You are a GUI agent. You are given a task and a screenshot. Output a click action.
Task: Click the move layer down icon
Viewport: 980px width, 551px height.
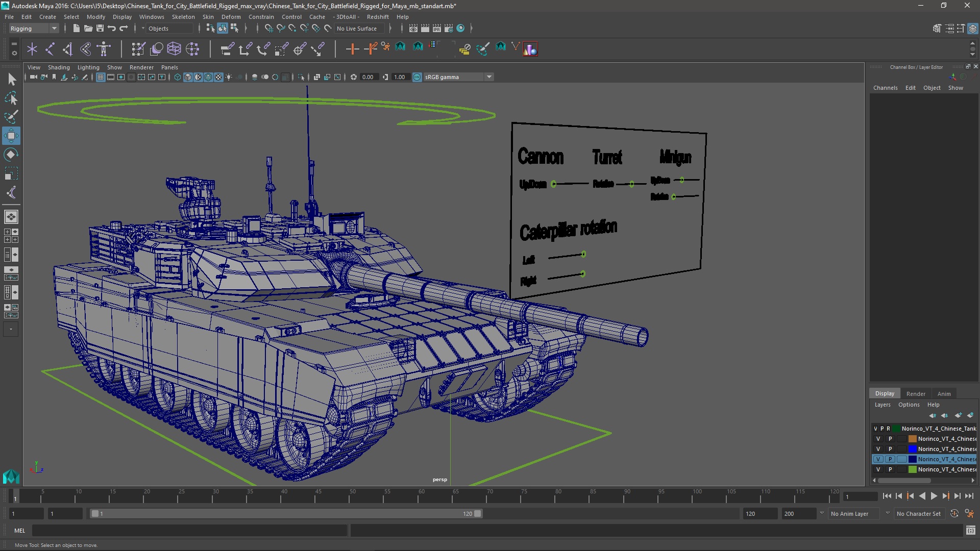944,415
